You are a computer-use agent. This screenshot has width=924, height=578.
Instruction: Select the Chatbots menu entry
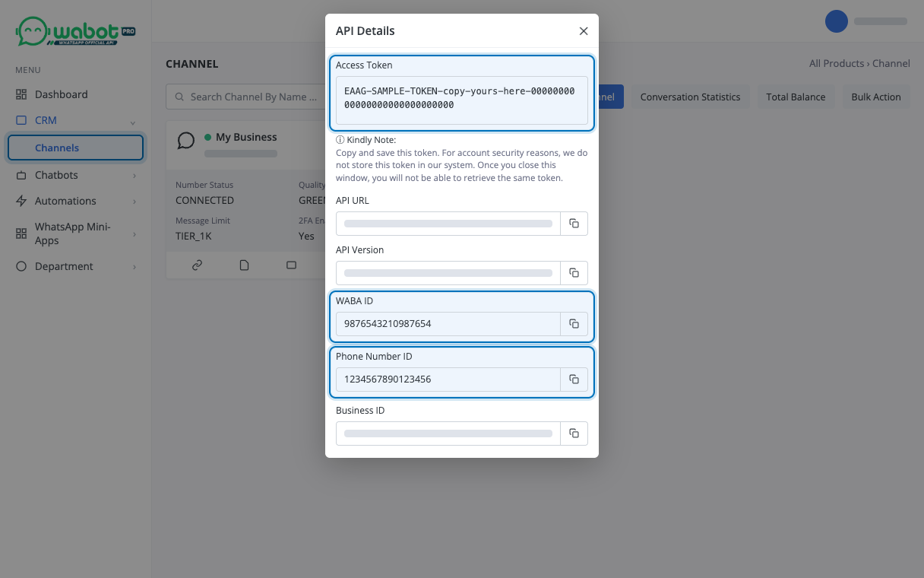click(75, 175)
